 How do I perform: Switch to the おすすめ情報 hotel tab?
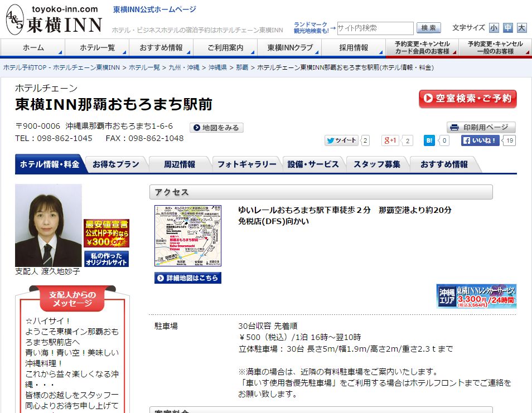(444, 164)
